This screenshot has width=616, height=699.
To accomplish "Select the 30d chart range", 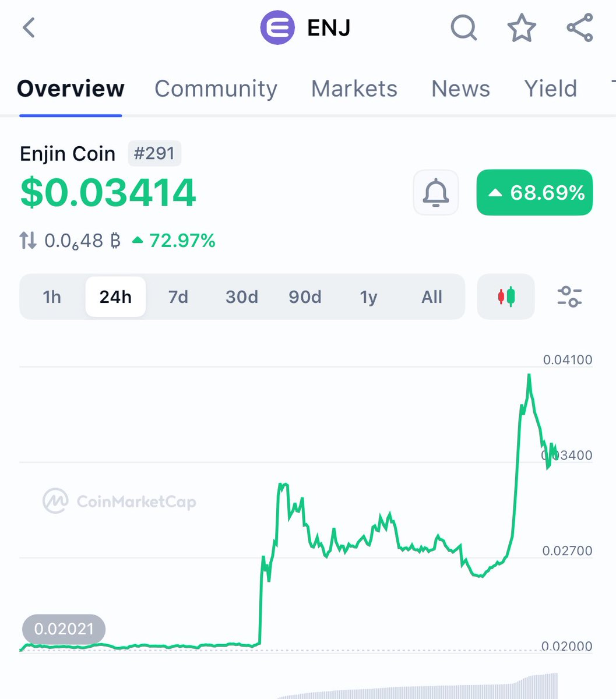I will 242,297.
